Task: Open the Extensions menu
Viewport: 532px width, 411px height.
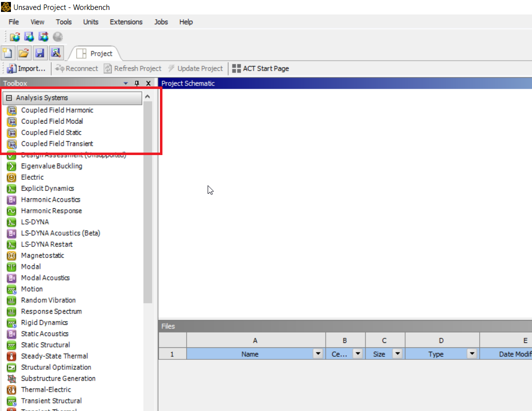Action: (x=126, y=22)
